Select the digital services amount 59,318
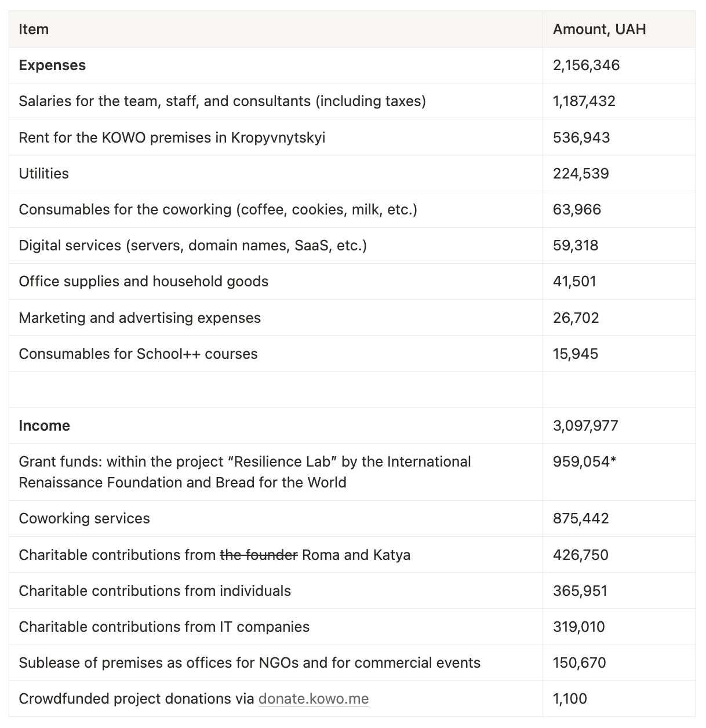The width and height of the screenshot is (706, 728). click(x=576, y=246)
